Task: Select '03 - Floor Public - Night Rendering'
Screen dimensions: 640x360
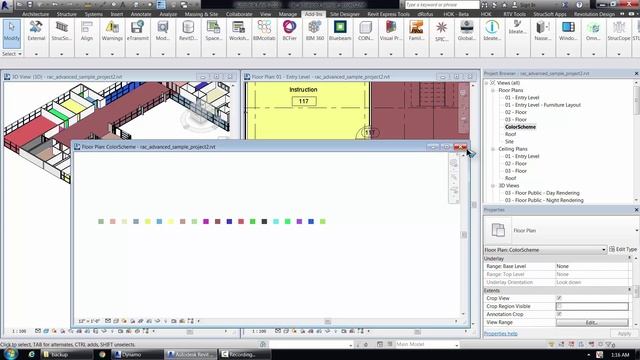Action: point(544,200)
